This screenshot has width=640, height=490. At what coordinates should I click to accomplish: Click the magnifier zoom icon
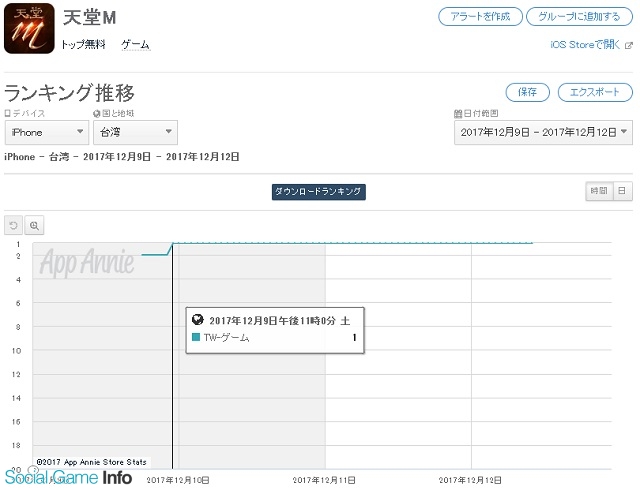34,225
